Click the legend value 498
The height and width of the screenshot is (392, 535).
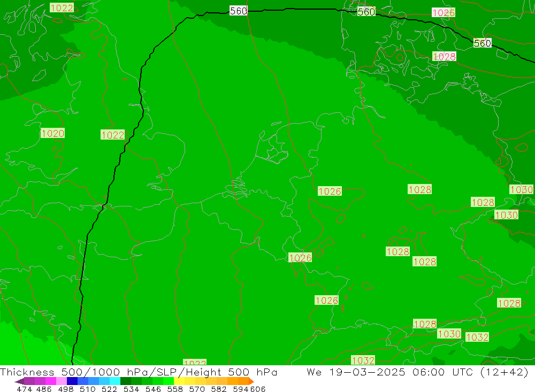click(x=66, y=389)
